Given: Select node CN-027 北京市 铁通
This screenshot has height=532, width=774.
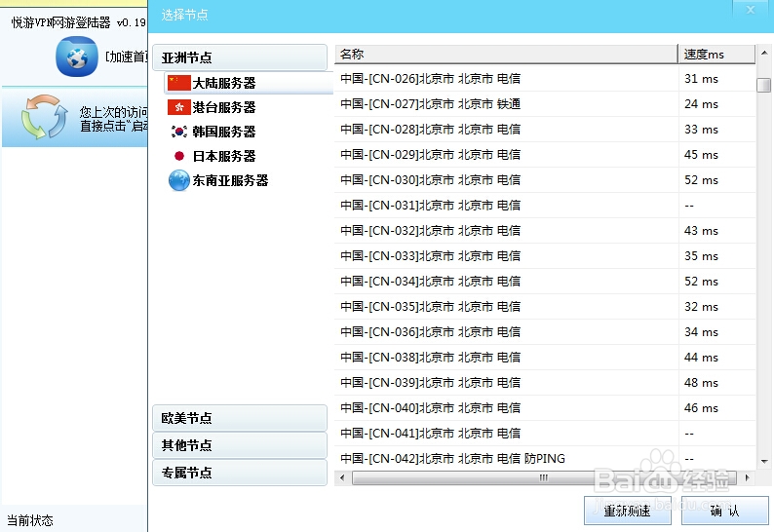Looking at the screenshot, I should 545,104.
